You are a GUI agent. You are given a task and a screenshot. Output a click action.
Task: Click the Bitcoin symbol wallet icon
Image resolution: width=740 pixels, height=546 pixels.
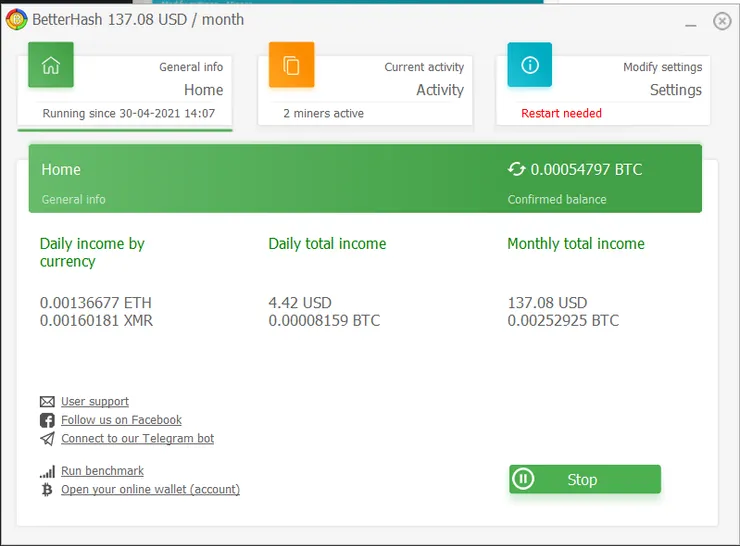click(47, 489)
